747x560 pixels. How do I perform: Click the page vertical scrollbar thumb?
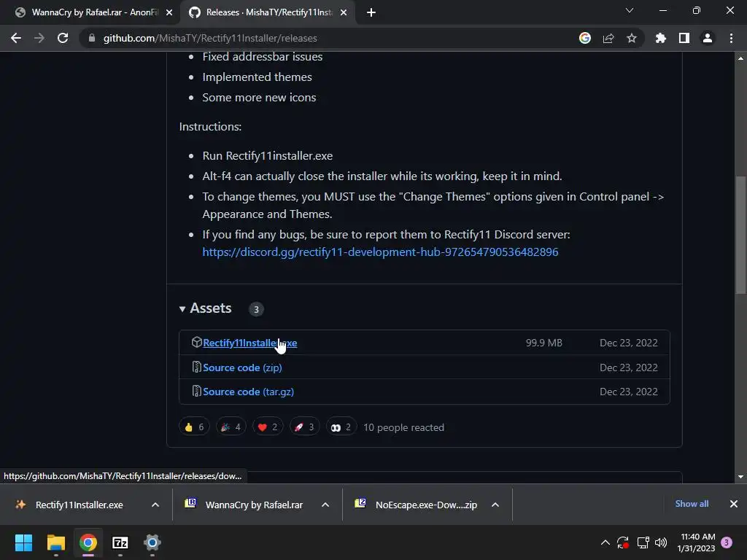[740, 236]
